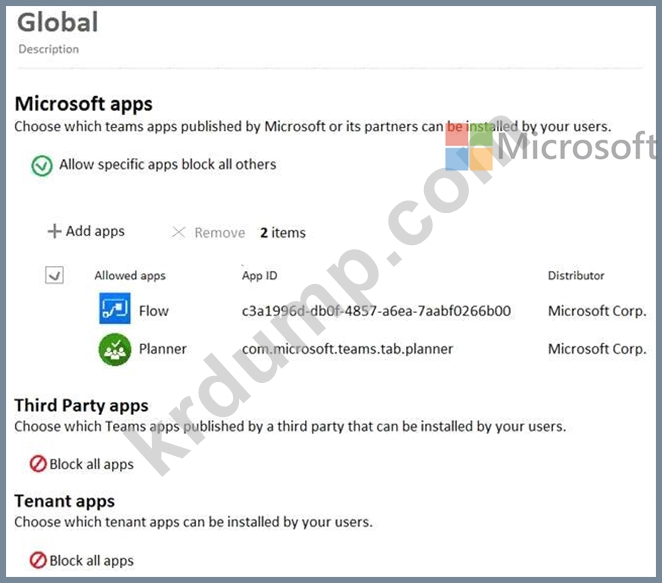The image size is (662, 583).
Task: Sort by the Distributor column header
Action: 575,275
